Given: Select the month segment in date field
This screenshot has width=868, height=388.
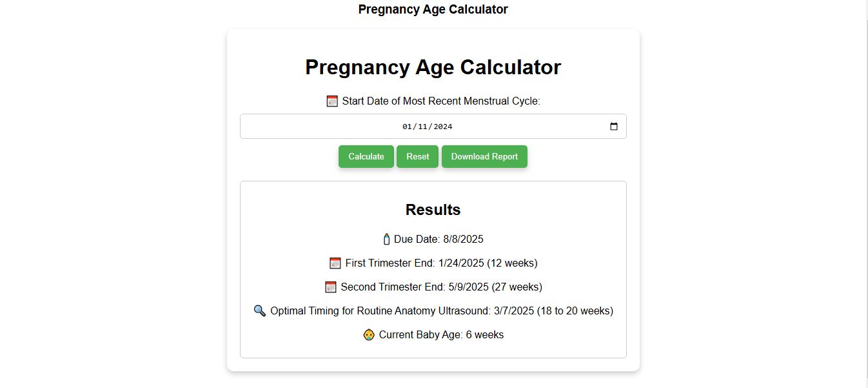Looking at the screenshot, I should (407, 127).
